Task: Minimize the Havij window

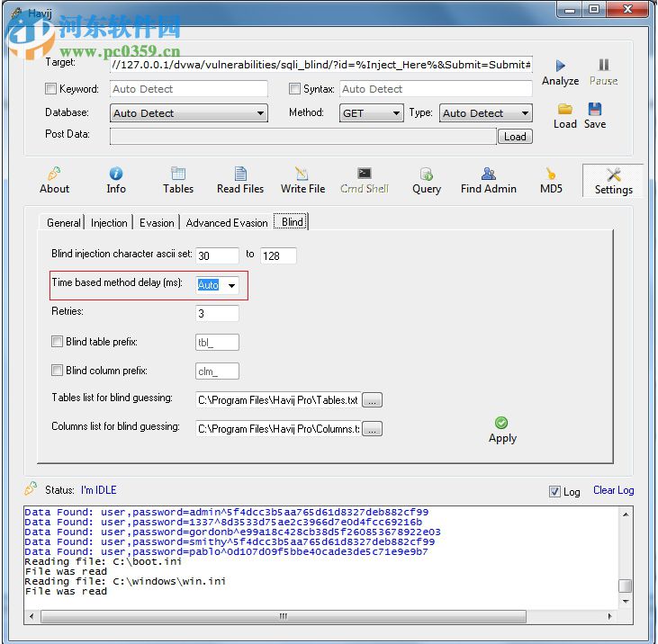Action: 570,10
